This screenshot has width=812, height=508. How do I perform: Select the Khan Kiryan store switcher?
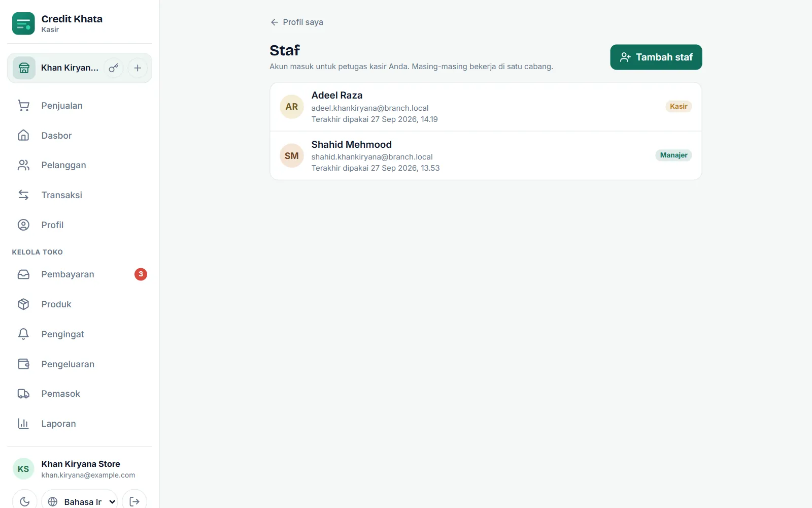pos(70,68)
